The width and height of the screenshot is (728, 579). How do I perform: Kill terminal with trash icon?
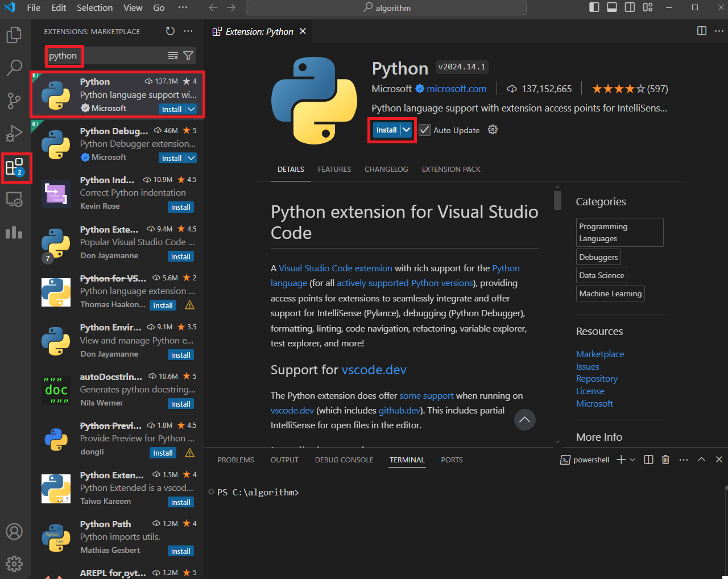[665, 460]
